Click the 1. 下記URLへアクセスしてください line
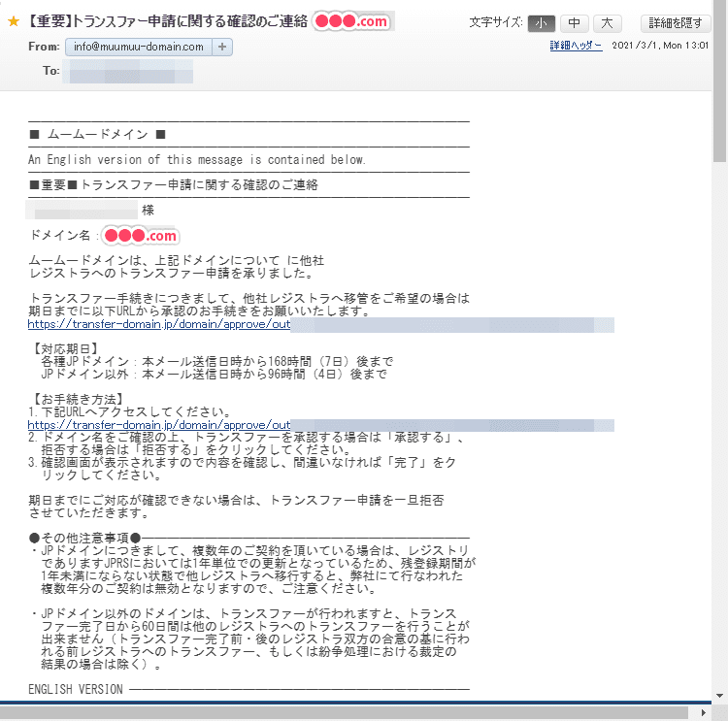 click(x=130, y=411)
